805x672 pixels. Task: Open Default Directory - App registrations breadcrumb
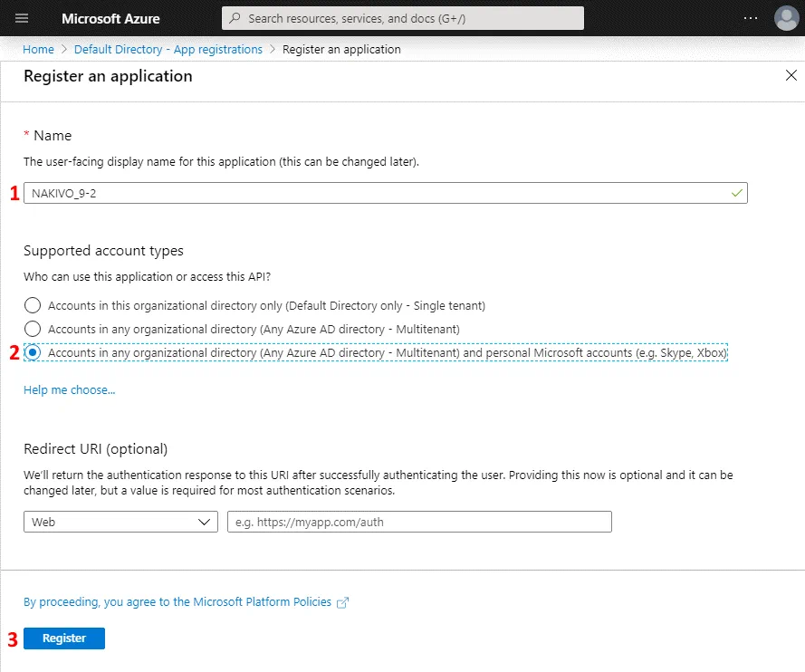click(x=168, y=49)
